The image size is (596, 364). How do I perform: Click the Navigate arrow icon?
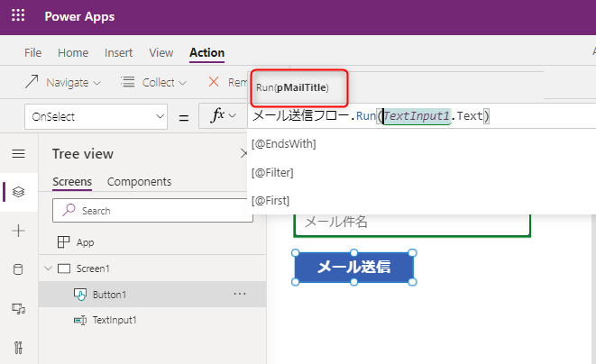(x=32, y=82)
